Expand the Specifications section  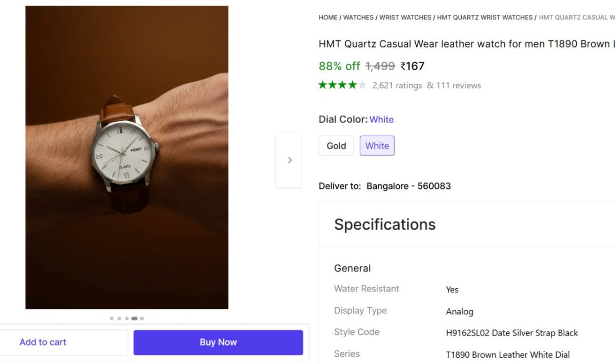coord(385,224)
